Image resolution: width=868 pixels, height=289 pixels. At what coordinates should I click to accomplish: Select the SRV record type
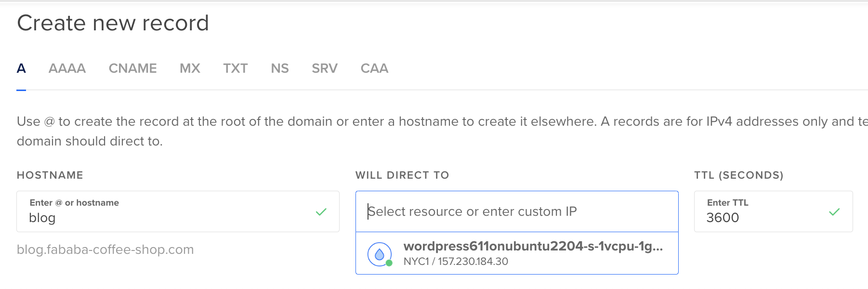324,68
